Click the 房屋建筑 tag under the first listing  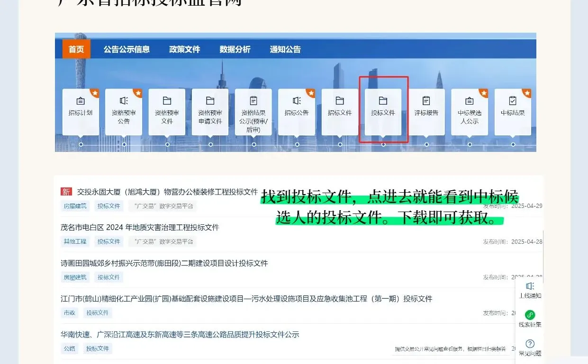[x=74, y=206]
